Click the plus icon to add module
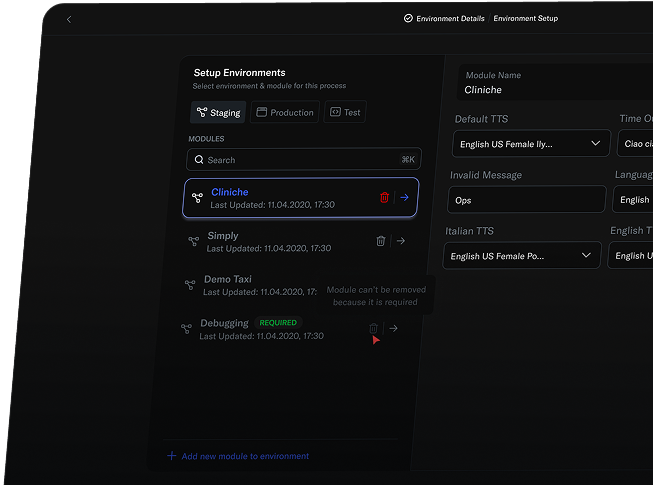 (x=172, y=456)
